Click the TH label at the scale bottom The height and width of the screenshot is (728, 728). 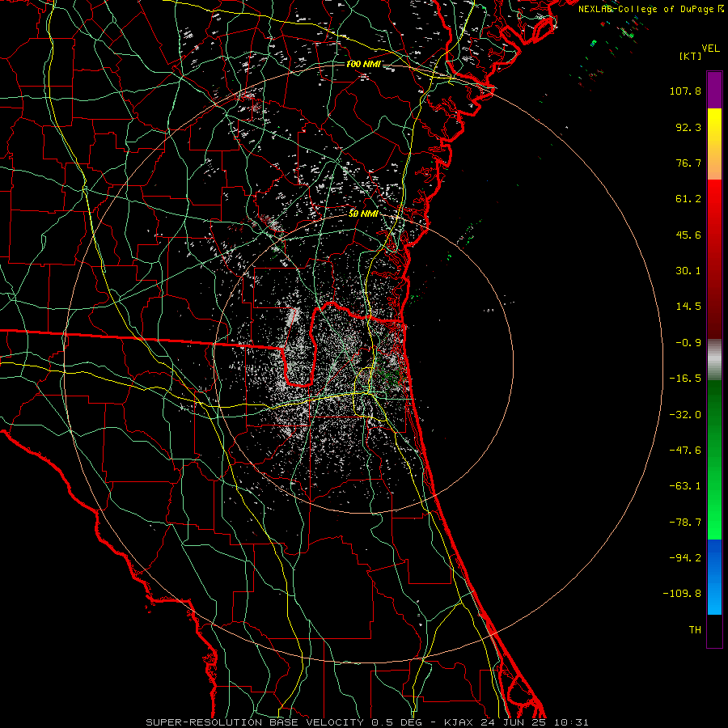point(695,630)
